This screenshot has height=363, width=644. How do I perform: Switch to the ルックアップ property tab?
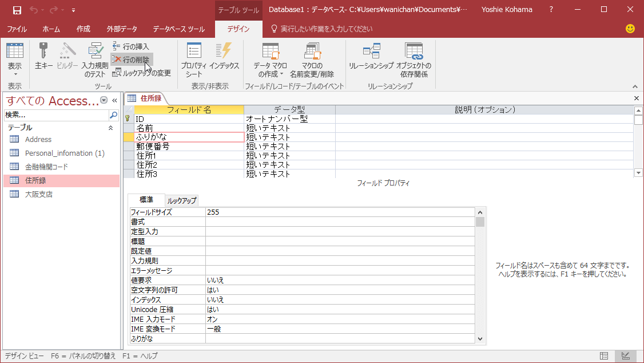tap(182, 200)
